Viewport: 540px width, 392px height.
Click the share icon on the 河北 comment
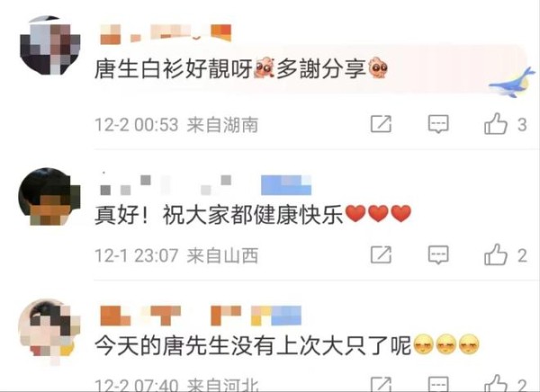[381, 384]
